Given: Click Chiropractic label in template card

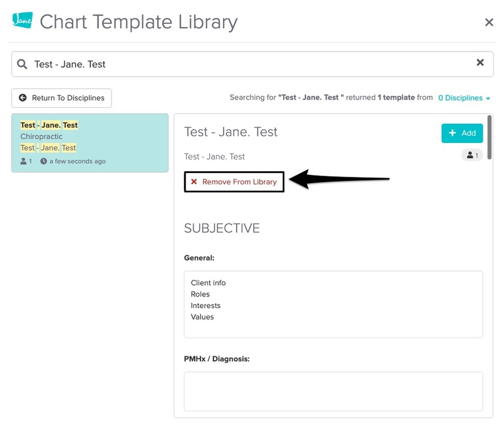Looking at the screenshot, I should click(42, 136).
